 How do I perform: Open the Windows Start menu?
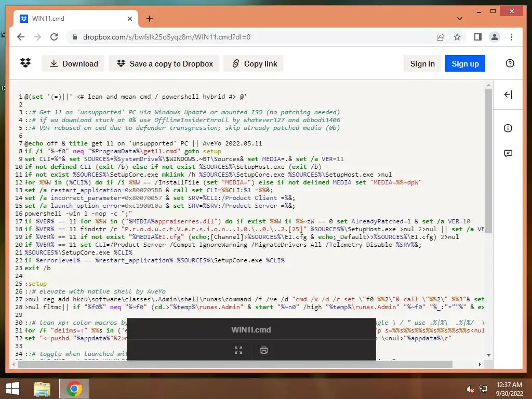[x=12, y=389]
